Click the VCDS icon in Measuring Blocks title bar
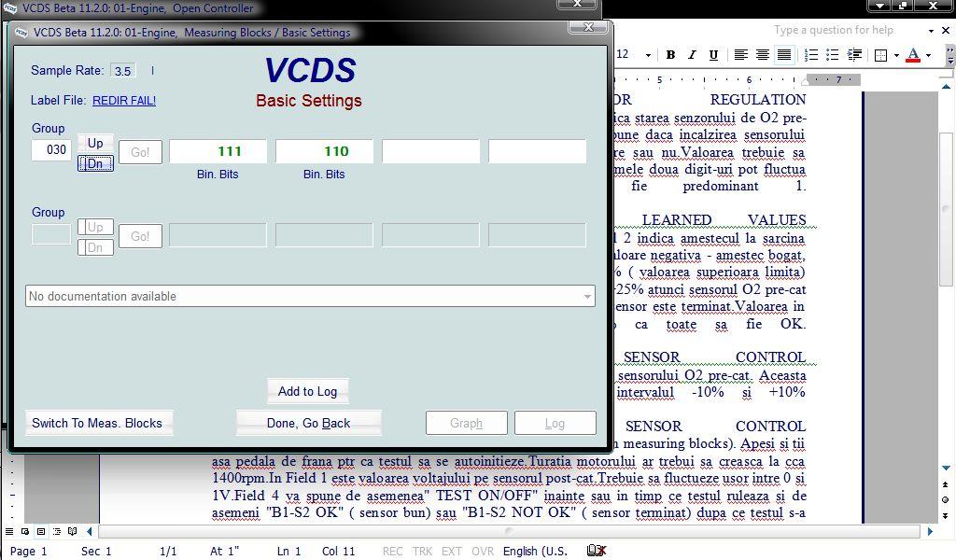 pyautogui.click(x=21, y=33)
